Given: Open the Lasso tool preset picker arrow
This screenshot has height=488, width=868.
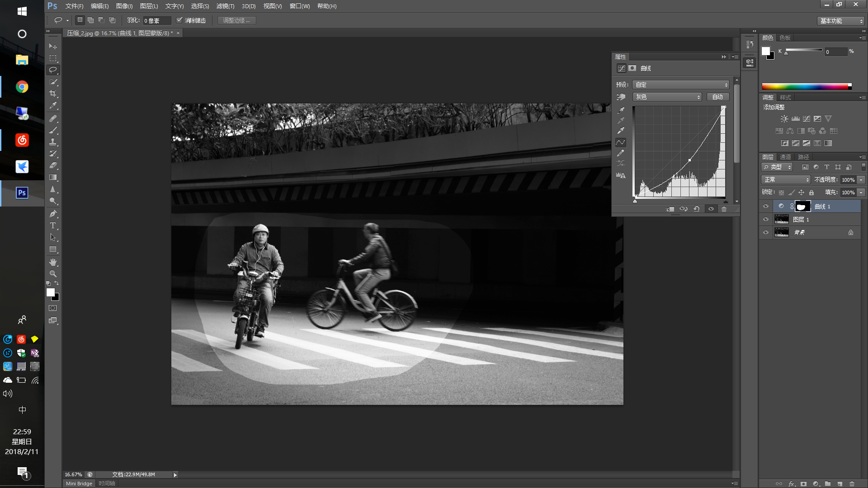Looking at the screenshot, I should click(x=67, y=20).
